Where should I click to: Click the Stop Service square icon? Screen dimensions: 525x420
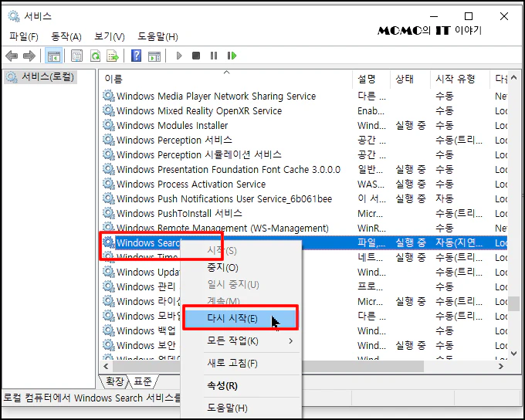pyautogui.click(x=196, y=56)
